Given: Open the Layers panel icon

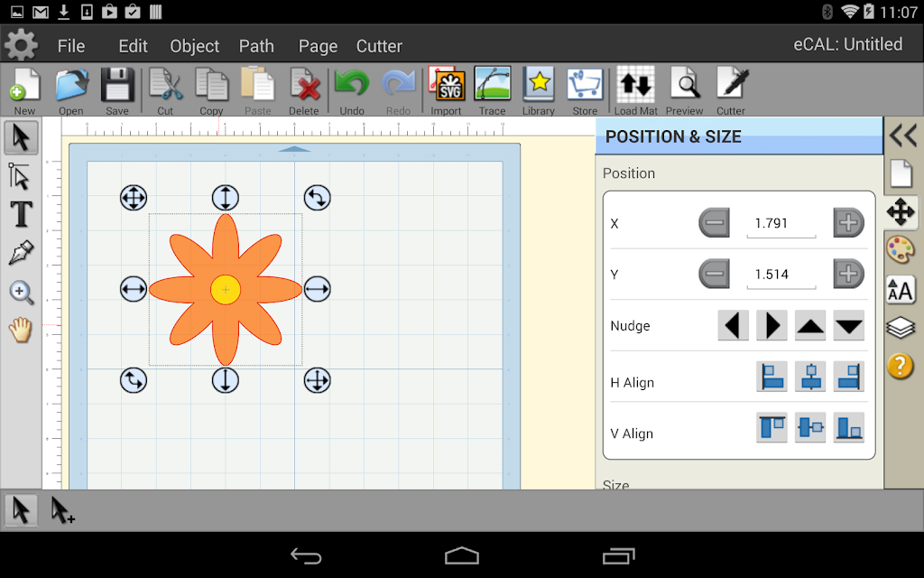Looking at the screenshot, I should (x=901, y=328).
